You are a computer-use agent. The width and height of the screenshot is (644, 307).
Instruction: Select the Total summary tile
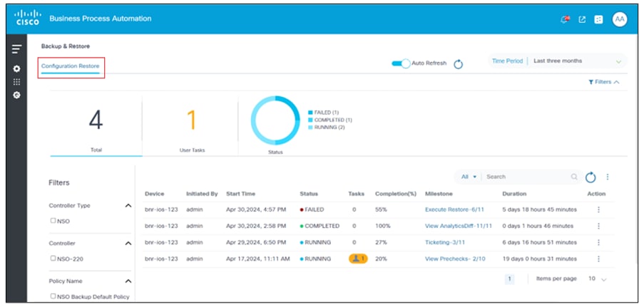96,126
